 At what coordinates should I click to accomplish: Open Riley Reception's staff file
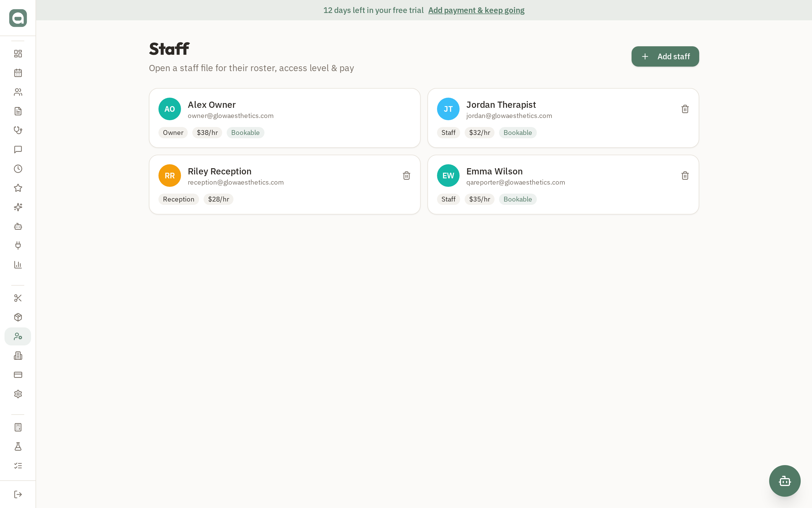(x=284, y=185)
